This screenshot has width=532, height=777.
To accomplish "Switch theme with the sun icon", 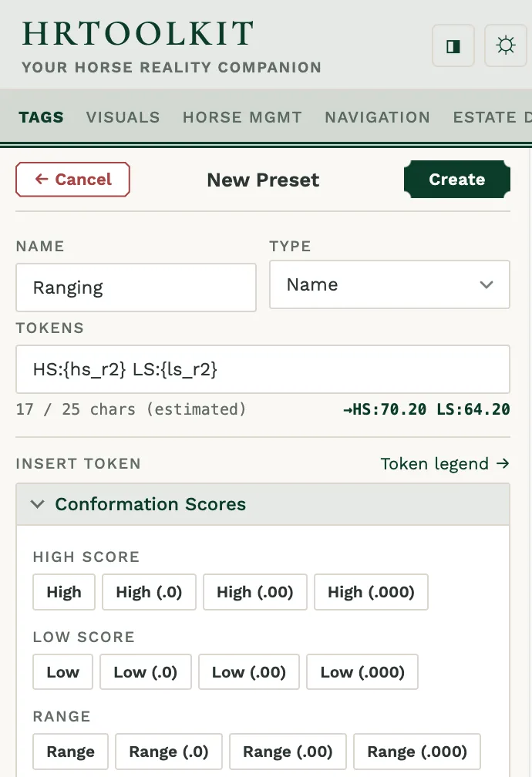I will pos(505,45).
